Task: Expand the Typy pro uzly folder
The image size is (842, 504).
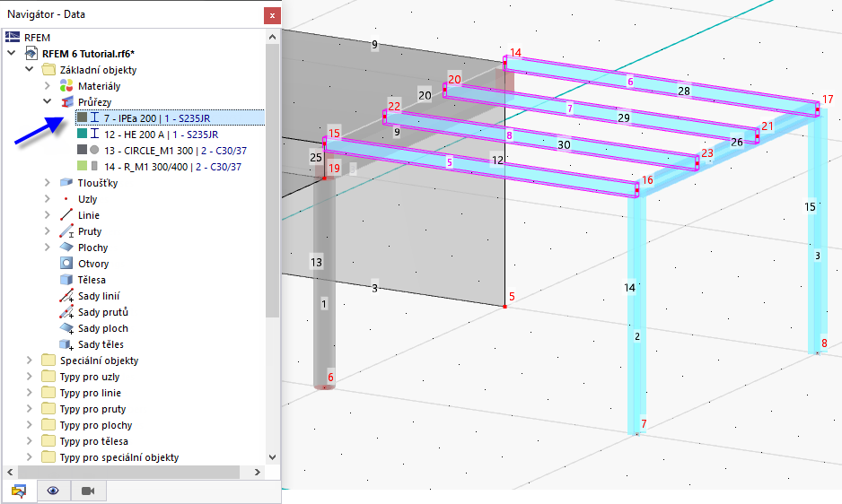Action: tap(30, 377)
